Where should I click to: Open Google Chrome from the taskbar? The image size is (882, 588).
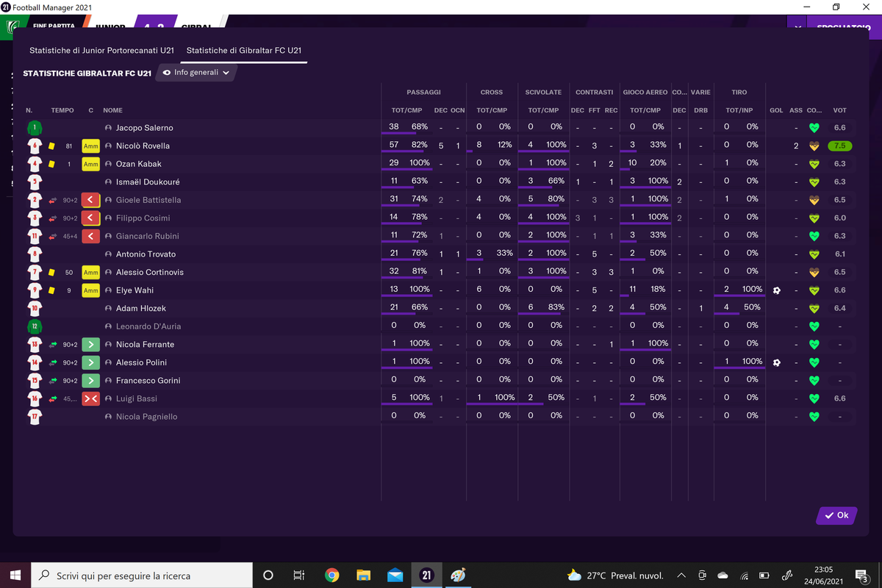[x=331, y=576]
